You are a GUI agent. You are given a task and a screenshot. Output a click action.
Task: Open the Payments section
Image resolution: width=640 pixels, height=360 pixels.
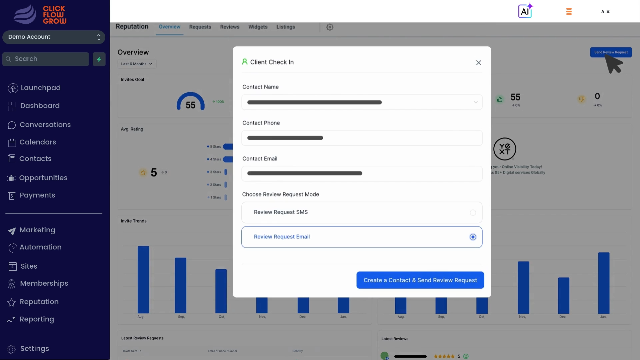coord(31,196)
